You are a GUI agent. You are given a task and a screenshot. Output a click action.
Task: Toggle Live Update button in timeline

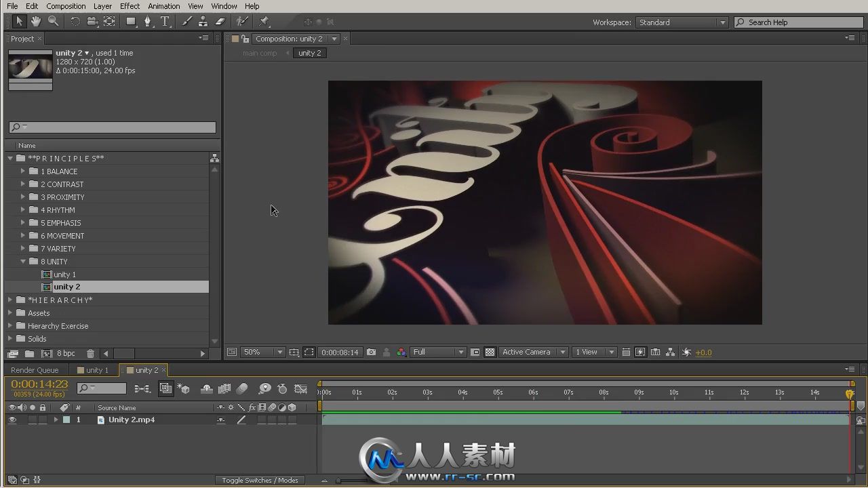pyautogui.click(x=165, y=388)
